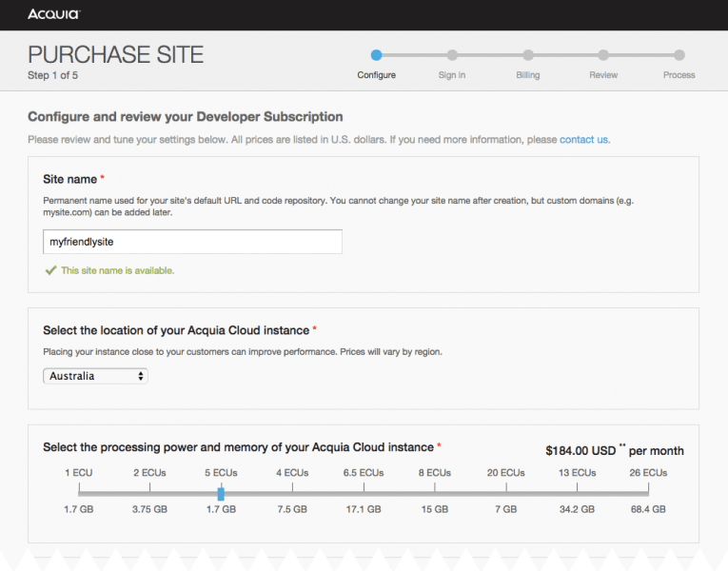Image resolution: width=728 pixels, height=571 pixels.
Task: Click the $184.00 USD monthly price
Action: [x=580, y=451]
